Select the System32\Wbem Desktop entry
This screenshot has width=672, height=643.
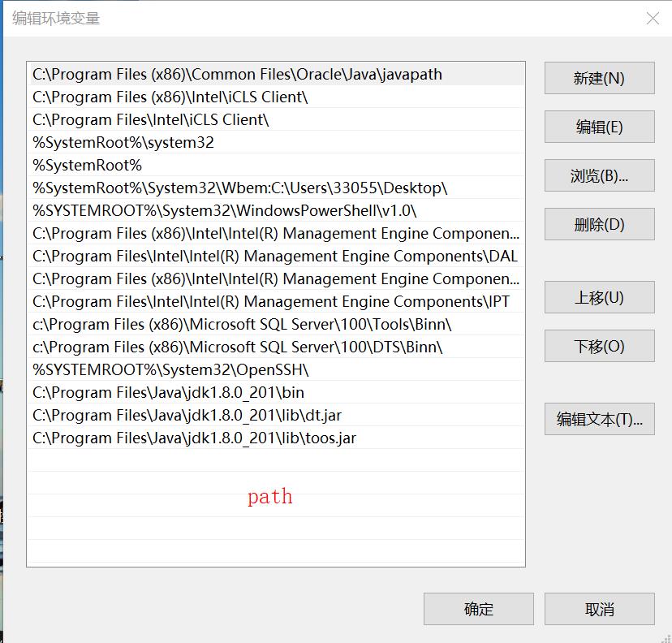pyautogui.click(x=276, y=188)
